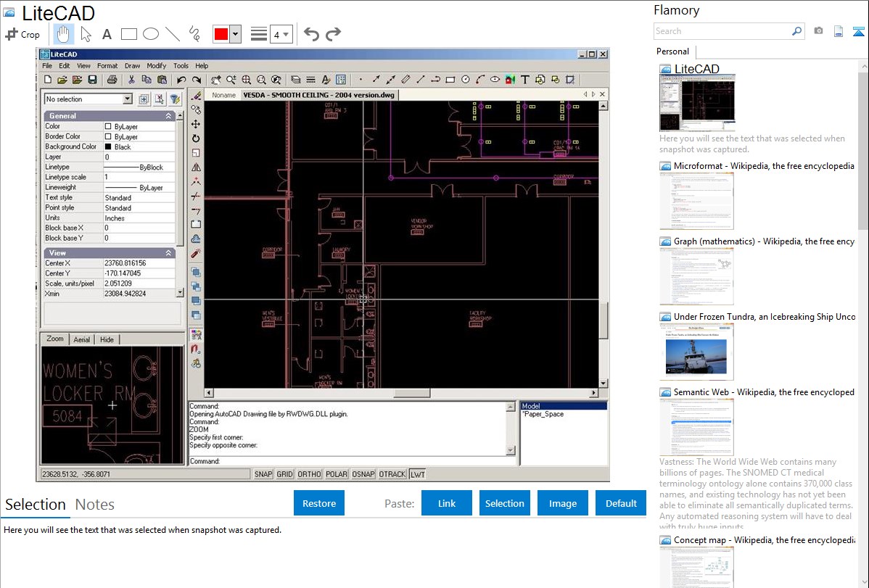Open the annotation color dropdown arrow
This screenshot has height=588, width=869.
(x=236, y=34)
